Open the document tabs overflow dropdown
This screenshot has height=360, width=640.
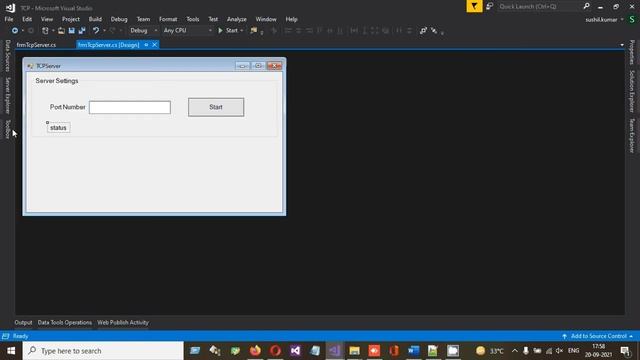point(622,45)
